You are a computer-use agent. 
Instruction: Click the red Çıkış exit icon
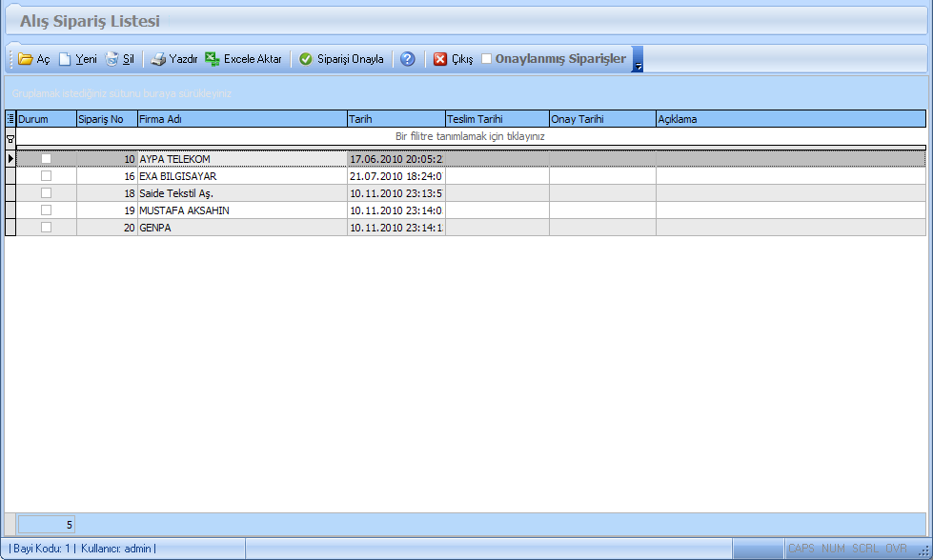pyautogui.click(x=440, y=59)
